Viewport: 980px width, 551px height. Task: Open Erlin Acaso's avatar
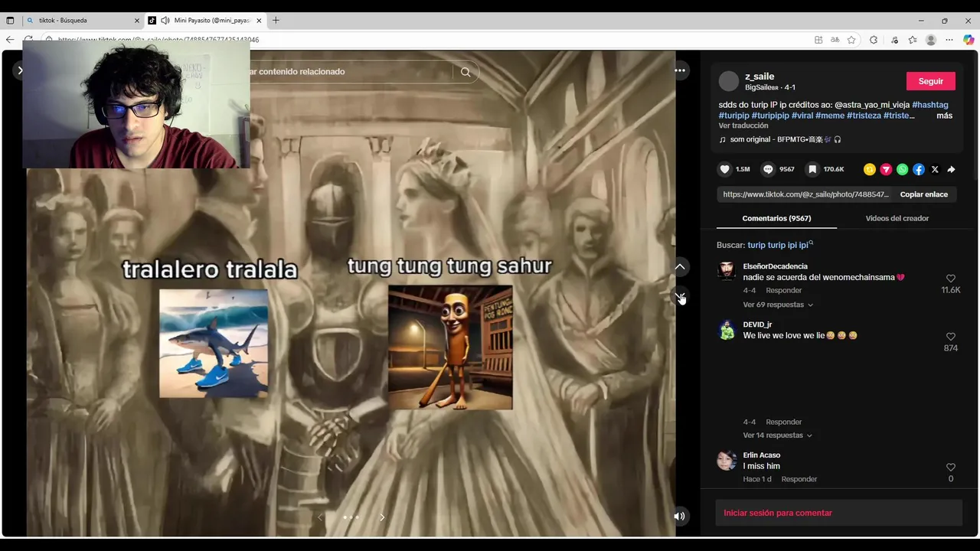point(727,460)
